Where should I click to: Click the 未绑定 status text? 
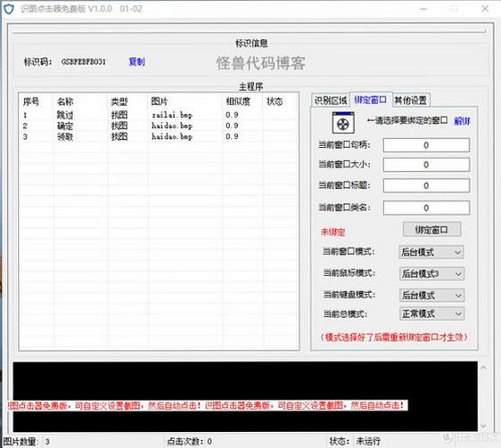coord(333,232)
